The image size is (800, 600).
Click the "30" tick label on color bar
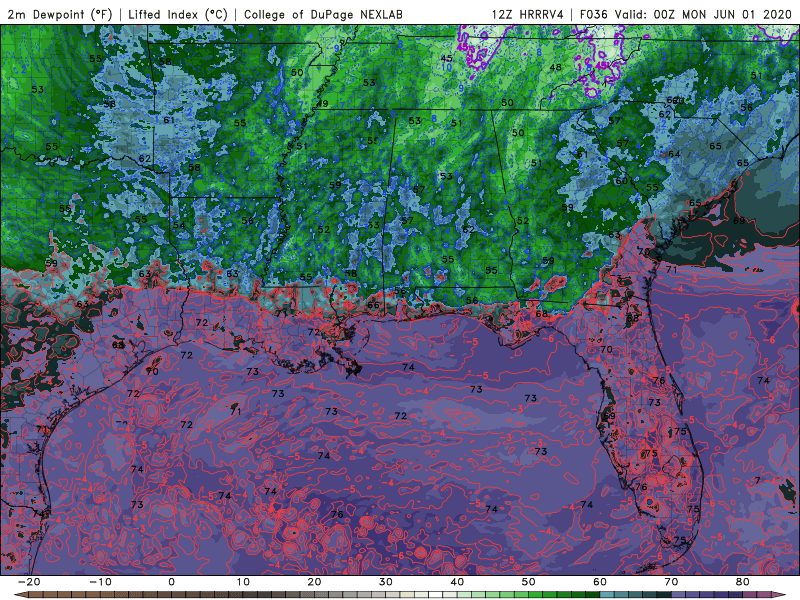coord(386,582)
